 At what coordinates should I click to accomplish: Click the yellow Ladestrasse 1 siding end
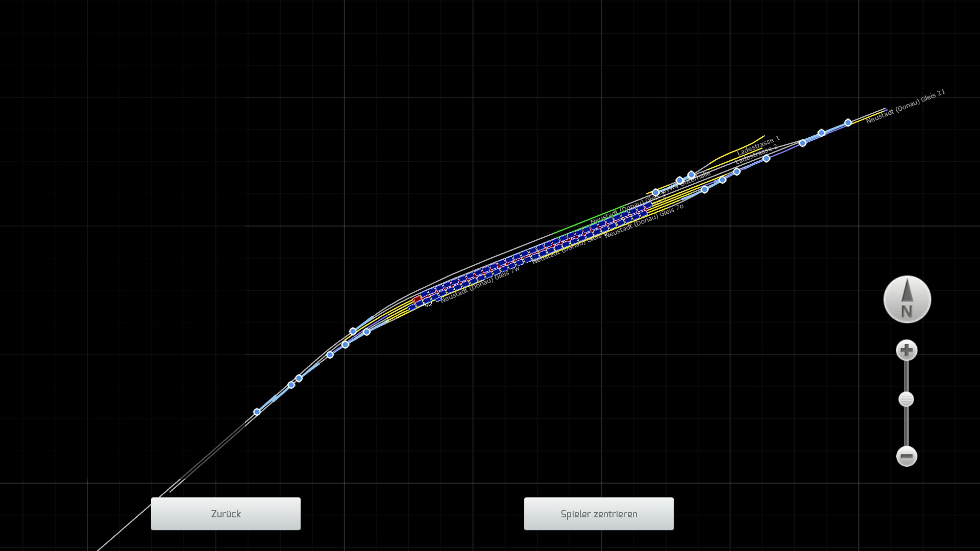click(x=763, y=137)
